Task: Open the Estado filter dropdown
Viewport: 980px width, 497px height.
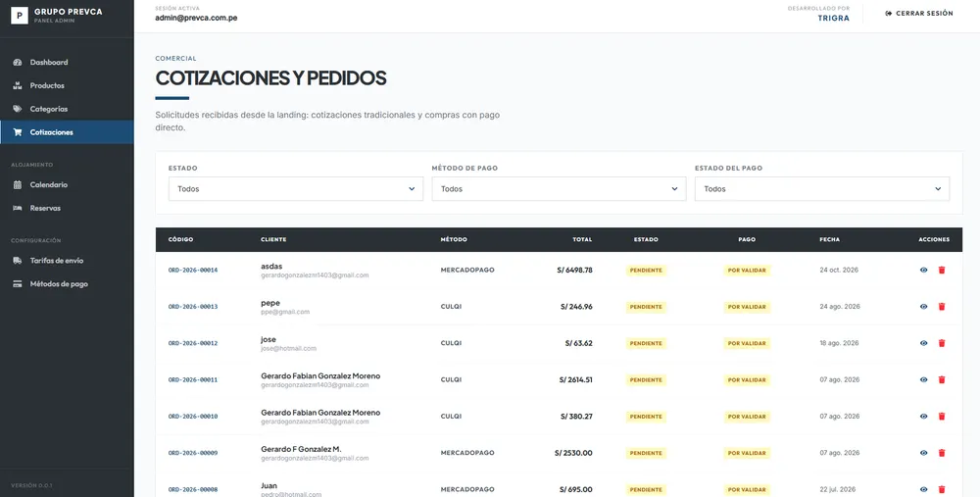Action: [296, 189]
